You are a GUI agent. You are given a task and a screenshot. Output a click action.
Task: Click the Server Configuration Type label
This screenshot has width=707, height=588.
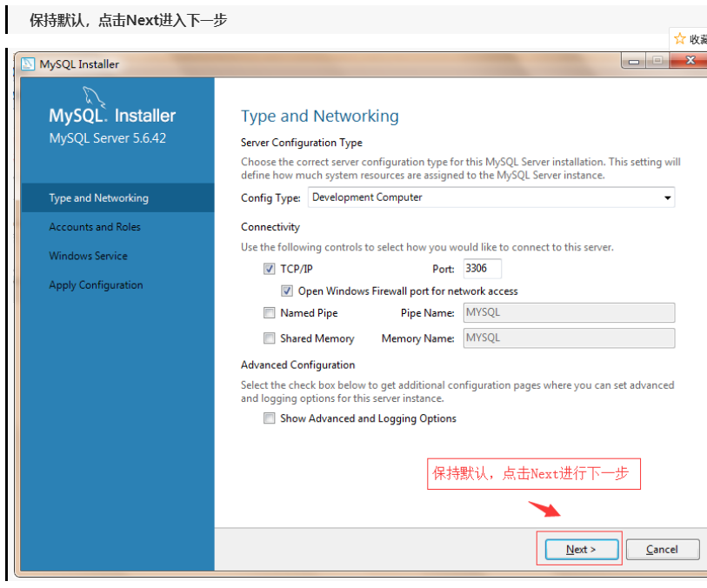click(302, 143)
